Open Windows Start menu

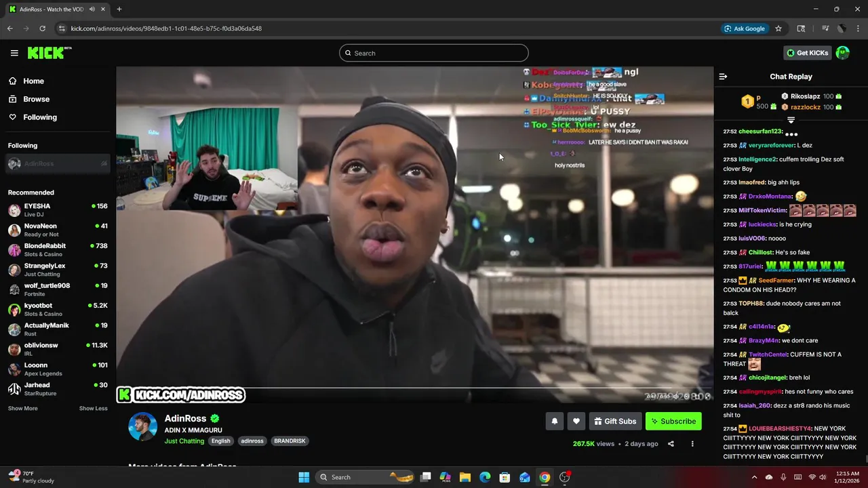[304, 477]
